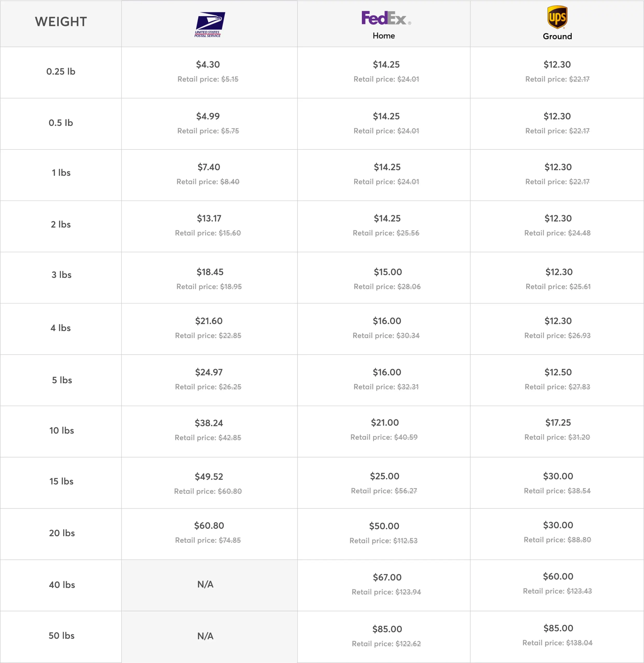Click the 20 lbs weight row label
Viewport: 644px width, 663px height.
[62, 533]
